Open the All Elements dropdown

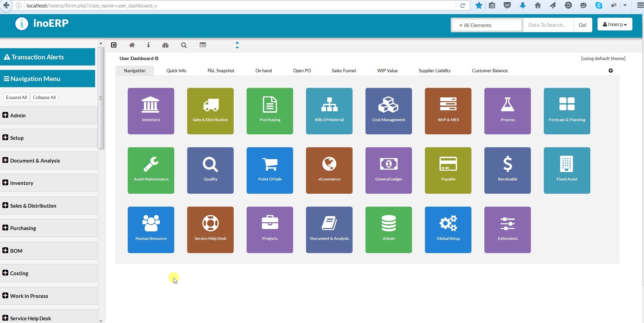coord(487,25)
